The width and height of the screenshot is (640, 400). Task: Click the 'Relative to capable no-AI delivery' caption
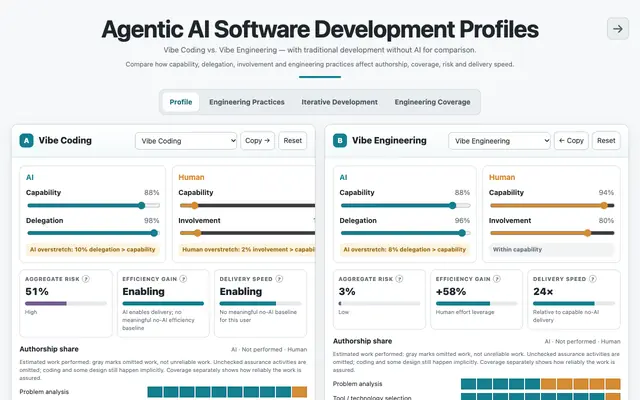(x=566, y=316)
